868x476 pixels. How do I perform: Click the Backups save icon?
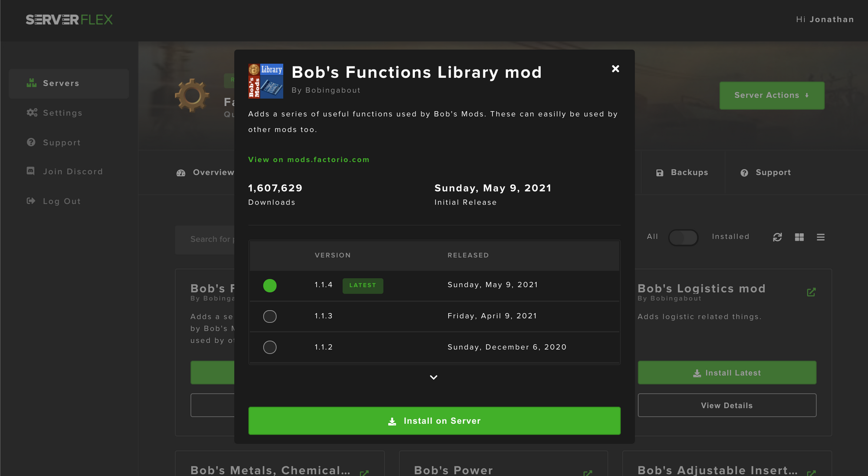point(660,173)
